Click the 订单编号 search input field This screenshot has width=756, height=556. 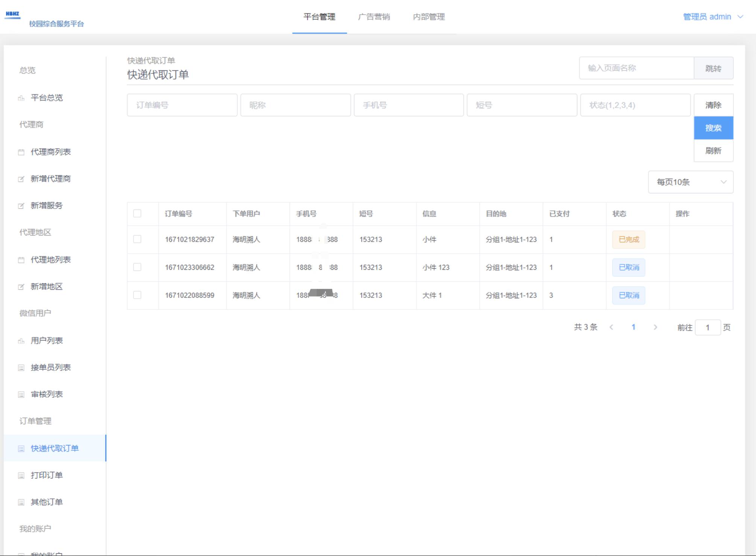coord(182,105)
